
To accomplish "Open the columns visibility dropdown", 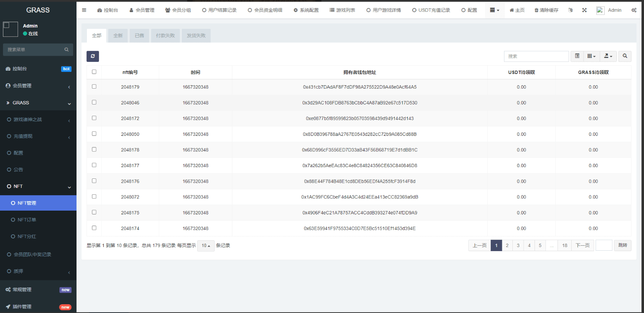I will 591,56.
